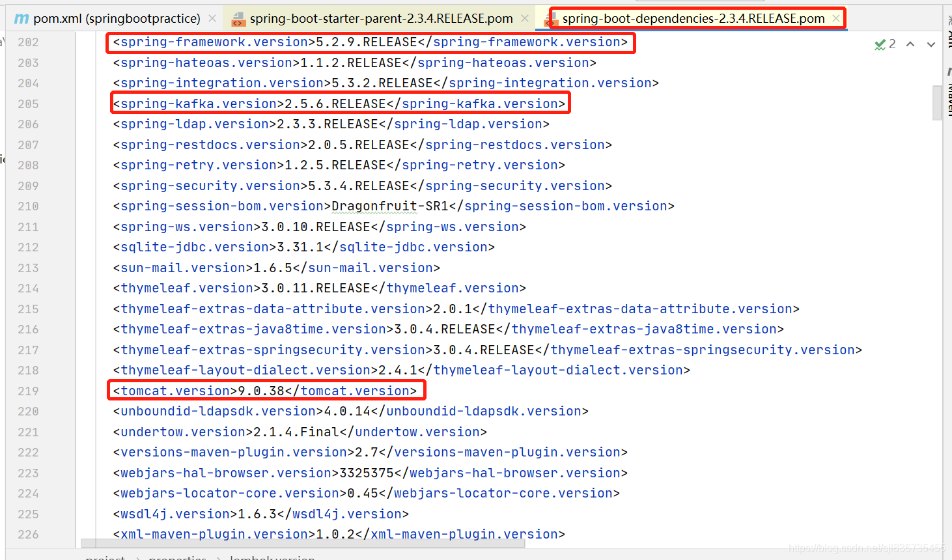This screenshot has width=952, height=560.
Task: Click line number 202 in the gutter
Action: [28, 42]
